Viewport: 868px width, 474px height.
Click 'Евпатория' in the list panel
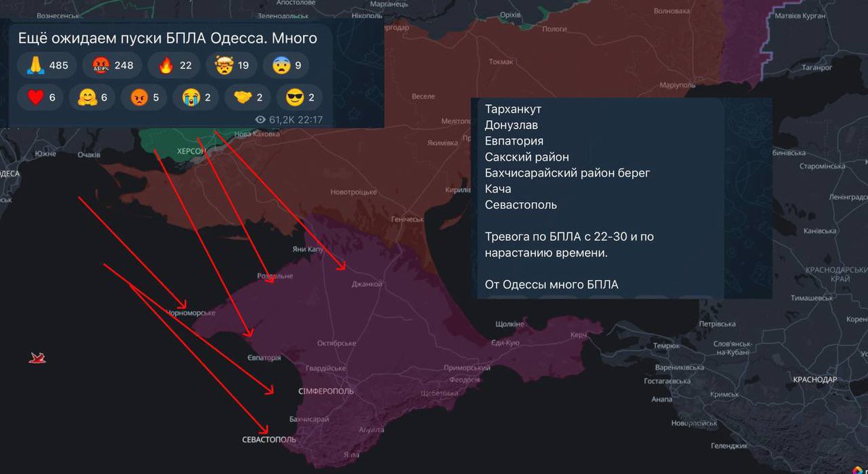(514, 141)
